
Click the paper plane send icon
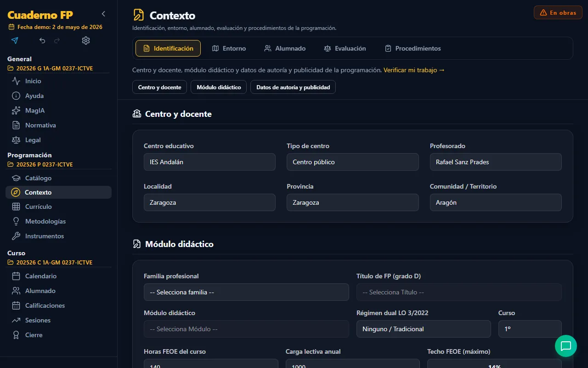(15, 40)
